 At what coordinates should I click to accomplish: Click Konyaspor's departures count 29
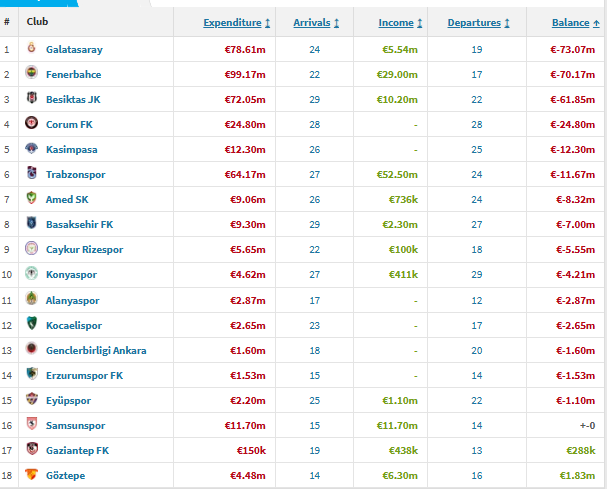477,275
